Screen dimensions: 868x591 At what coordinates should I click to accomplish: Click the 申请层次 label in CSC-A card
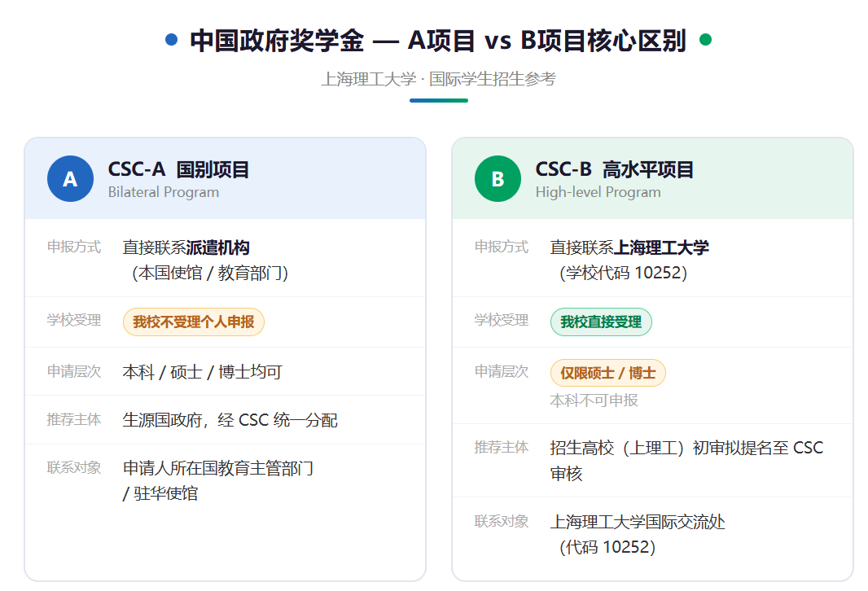(74, 371)
